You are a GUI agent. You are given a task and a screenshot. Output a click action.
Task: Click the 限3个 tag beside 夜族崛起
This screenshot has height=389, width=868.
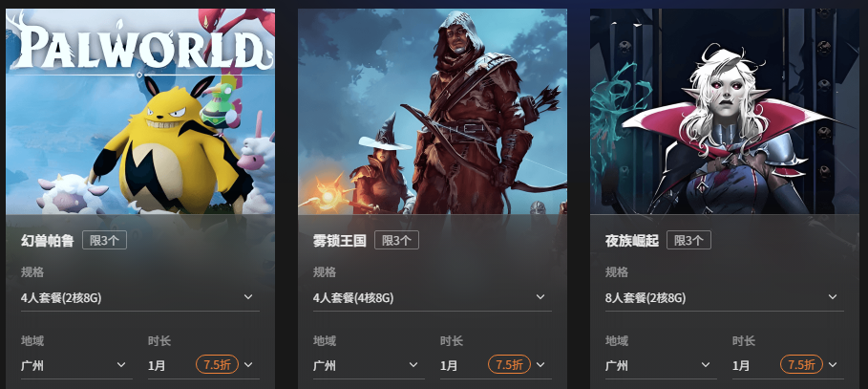(689, 241)
